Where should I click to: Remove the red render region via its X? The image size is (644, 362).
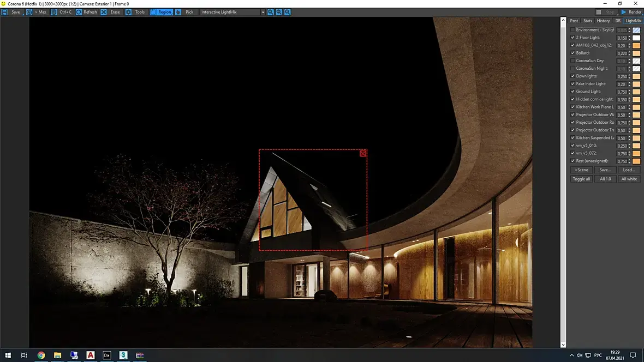point(363,154)
